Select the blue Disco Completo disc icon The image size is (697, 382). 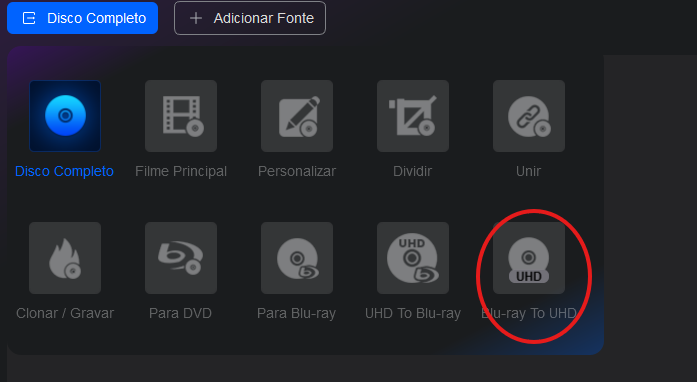tap(65, 116)
